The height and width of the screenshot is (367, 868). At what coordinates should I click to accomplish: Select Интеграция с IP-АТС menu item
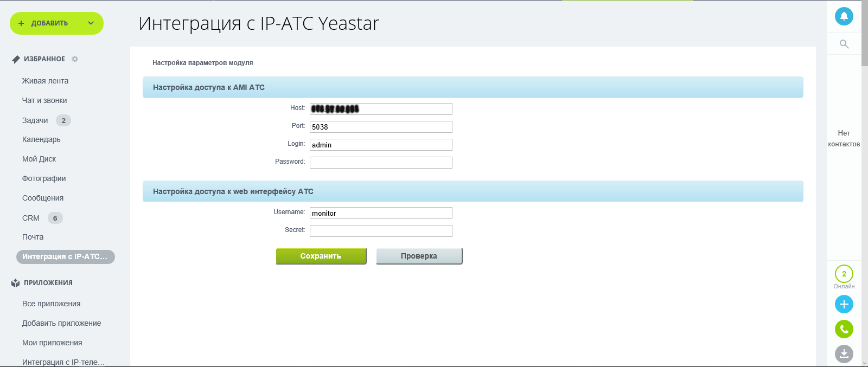click(66, 256)
